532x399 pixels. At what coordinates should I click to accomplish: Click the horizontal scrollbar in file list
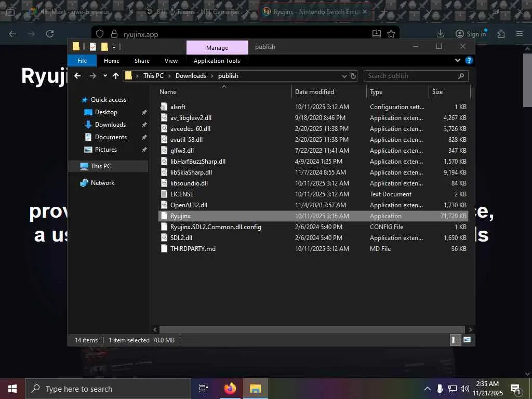312,329
